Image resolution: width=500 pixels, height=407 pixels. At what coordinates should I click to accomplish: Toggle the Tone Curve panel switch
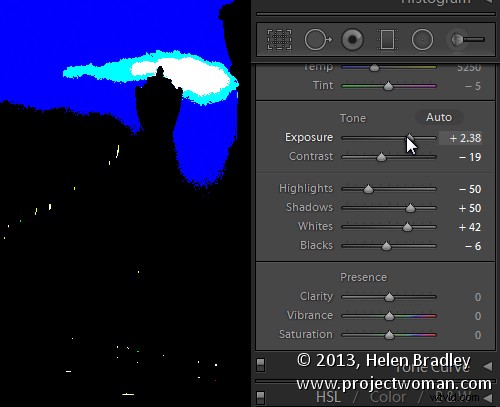point(260,365)
